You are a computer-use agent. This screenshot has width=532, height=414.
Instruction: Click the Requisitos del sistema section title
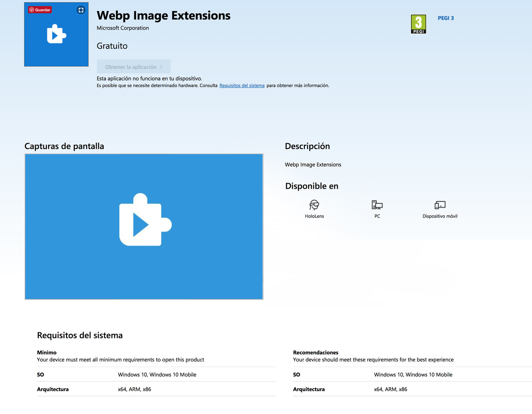[x=79, y=335]
